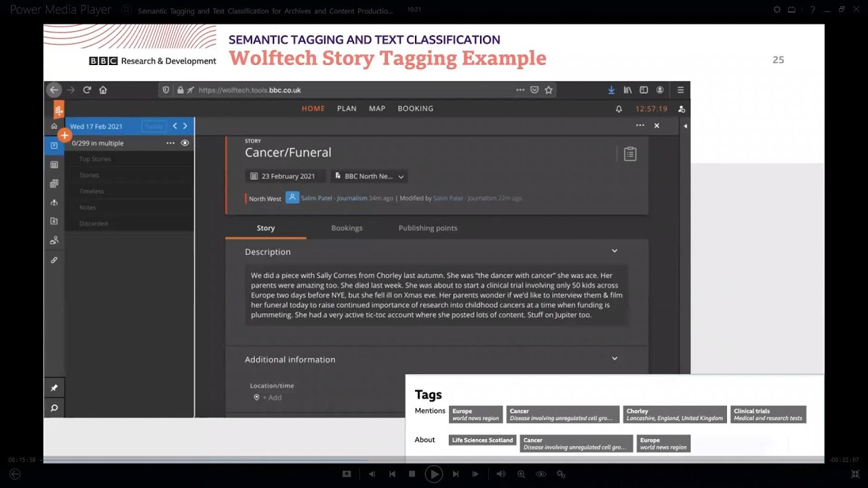Select the BOOKING menu

coord(416,108)
